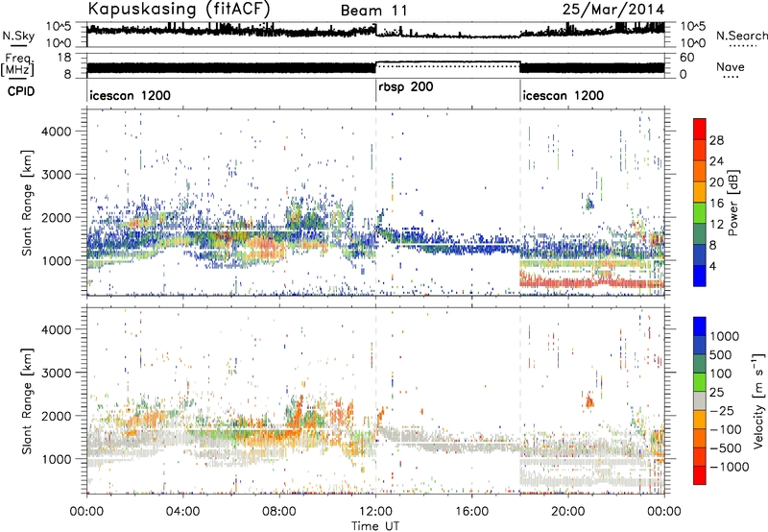Click the '16:00' time axis tick label

[x=471, y=512]
